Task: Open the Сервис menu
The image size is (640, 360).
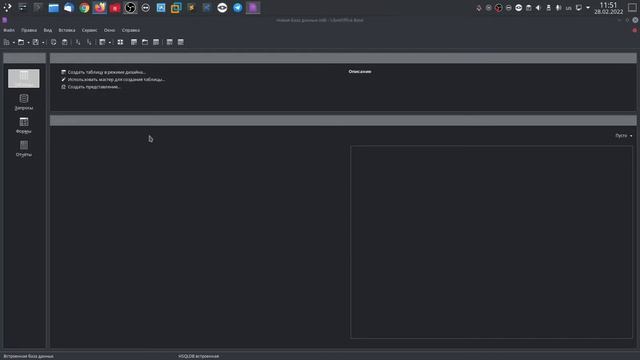Action: [89, 30]
